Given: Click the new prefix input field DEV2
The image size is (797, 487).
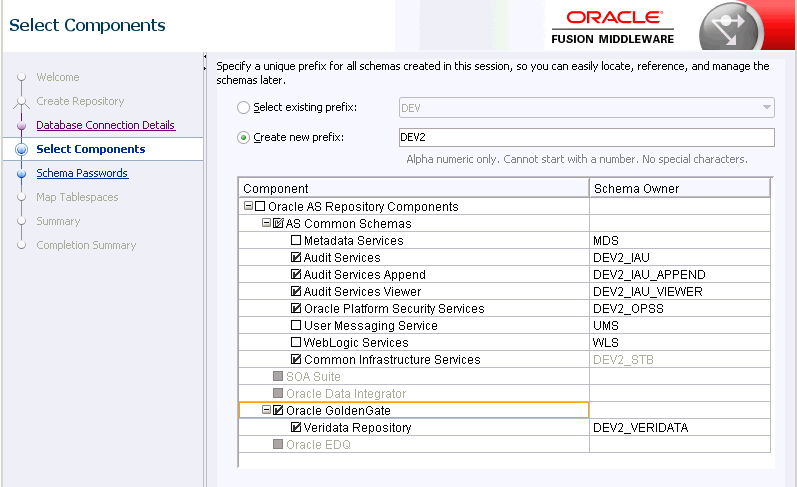Looking at the screenshot, I should coord(587,137).
